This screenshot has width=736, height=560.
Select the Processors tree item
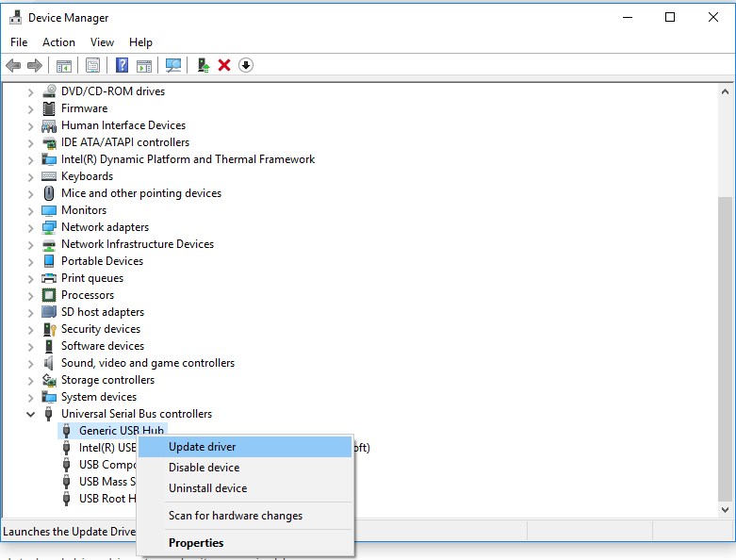click(88, 295)
